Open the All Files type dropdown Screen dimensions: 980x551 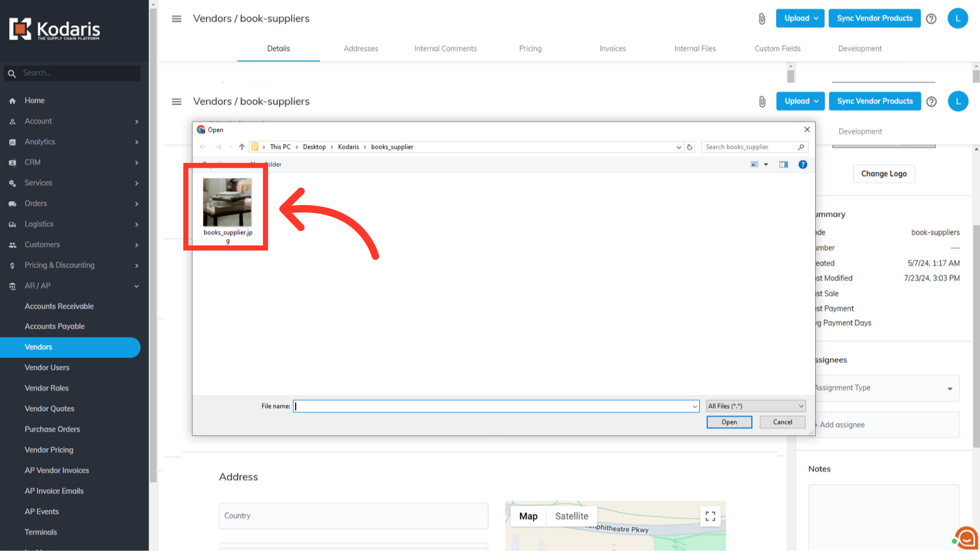pyautogui.click(x=755, y=406)
